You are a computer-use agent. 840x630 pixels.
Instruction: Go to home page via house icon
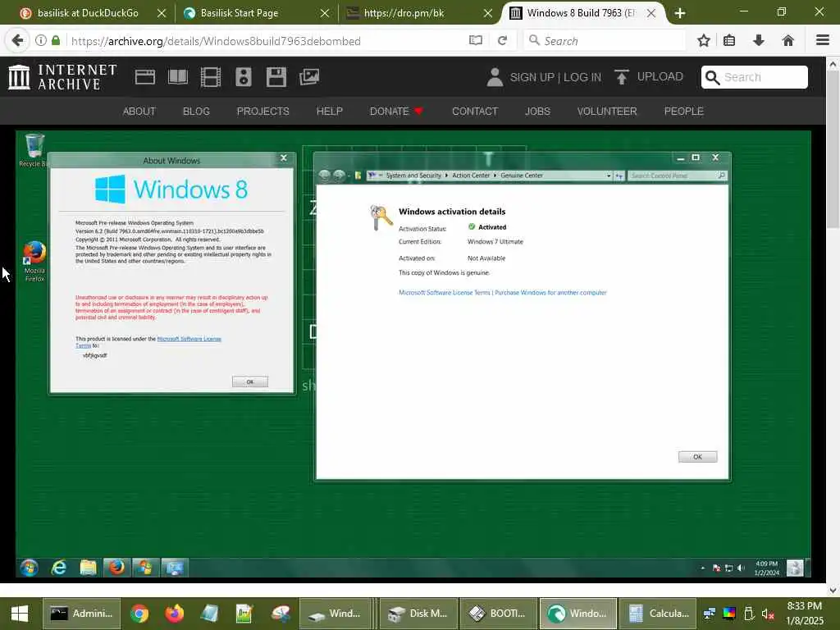(788, 41)
